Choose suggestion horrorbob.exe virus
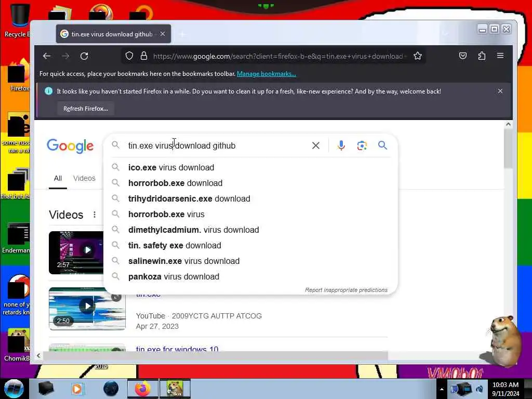532x399 pixels. tap(250, 215)
